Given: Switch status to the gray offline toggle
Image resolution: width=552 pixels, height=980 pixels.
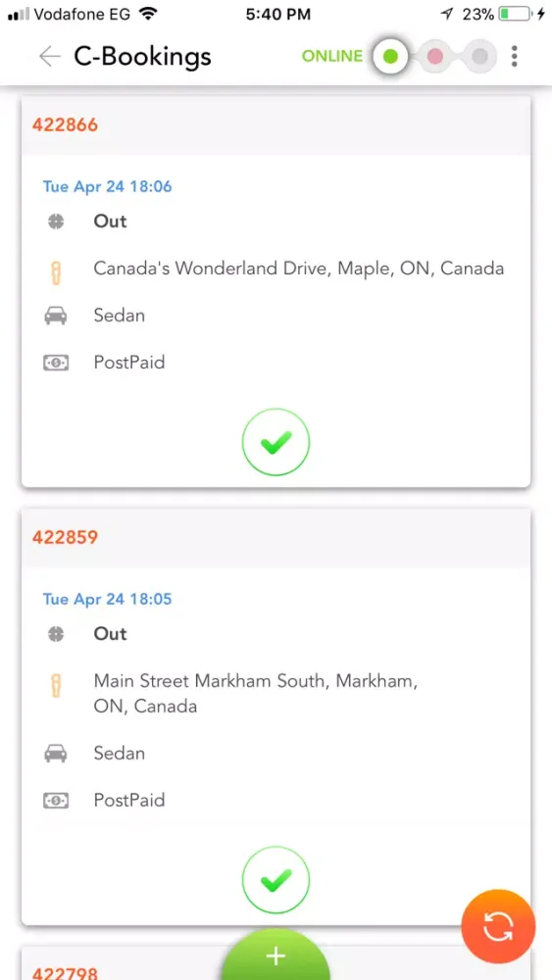Looking at the screenshot, I should click(x=479, y=57).
